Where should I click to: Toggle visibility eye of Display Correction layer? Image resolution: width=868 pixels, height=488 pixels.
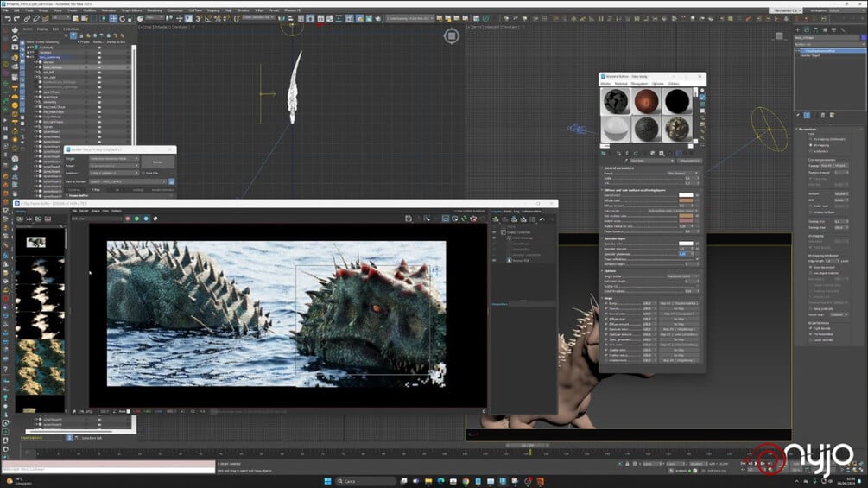(494, 231)
